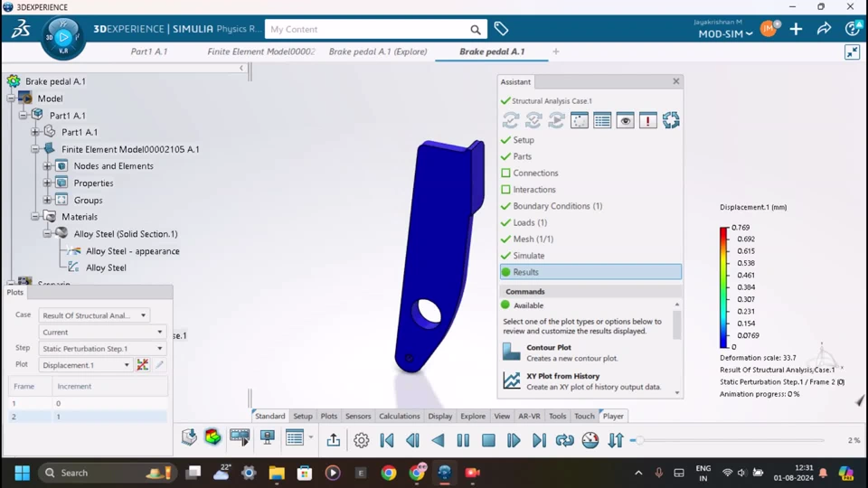This screenshot has width=868, height=488.
Task: Click the up-down arrows swing mode icon
Action: [x=616, y=440]
